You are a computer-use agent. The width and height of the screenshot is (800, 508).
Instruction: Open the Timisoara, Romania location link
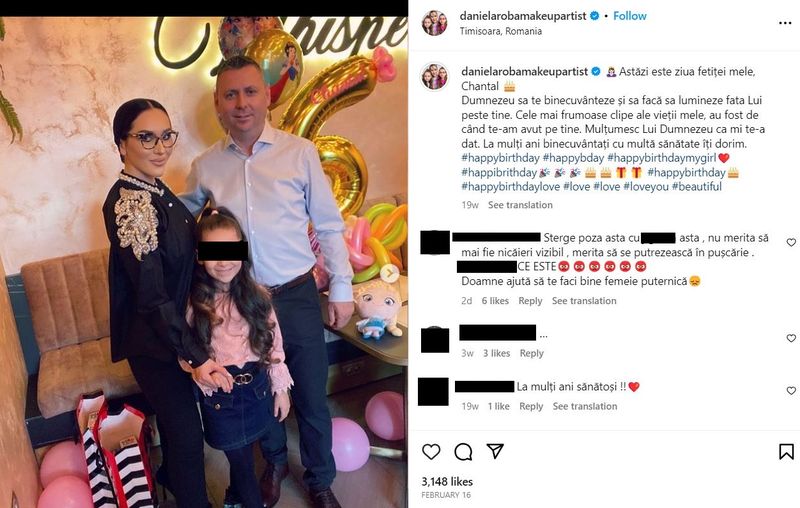[x=501, y=31]
